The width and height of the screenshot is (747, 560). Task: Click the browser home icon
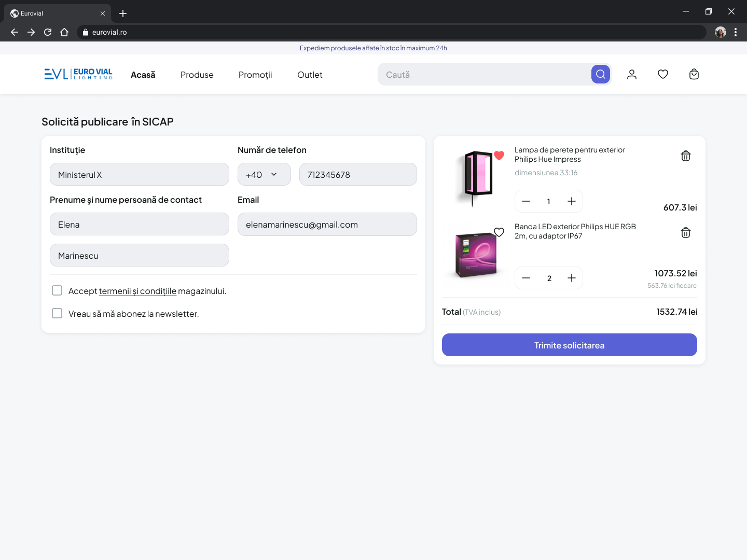coord(64,32)
